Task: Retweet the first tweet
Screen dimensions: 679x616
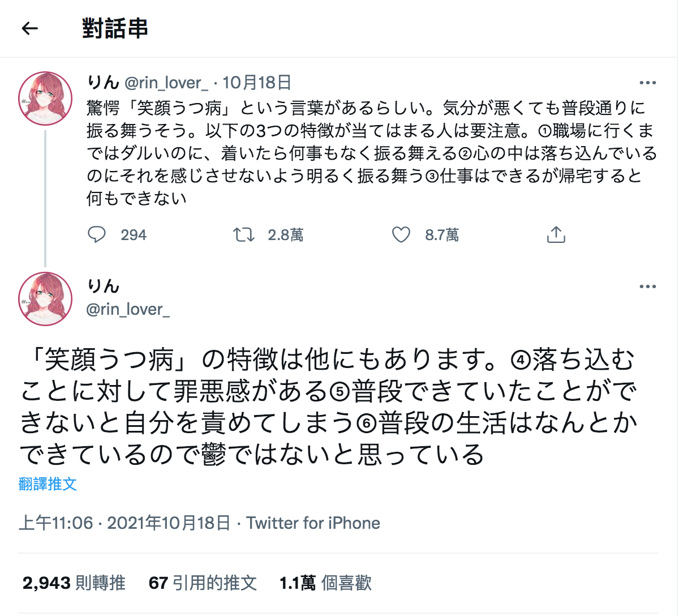Action: pos(244,234)
